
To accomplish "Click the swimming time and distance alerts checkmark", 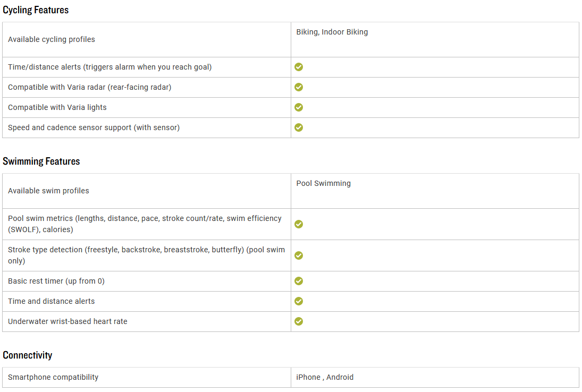I will (x=298, y=301).
